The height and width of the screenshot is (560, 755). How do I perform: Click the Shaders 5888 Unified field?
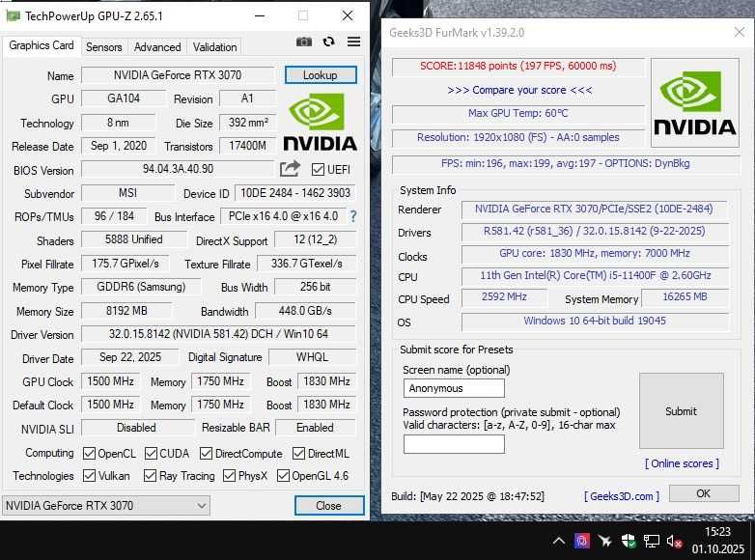tap(134, 239)
